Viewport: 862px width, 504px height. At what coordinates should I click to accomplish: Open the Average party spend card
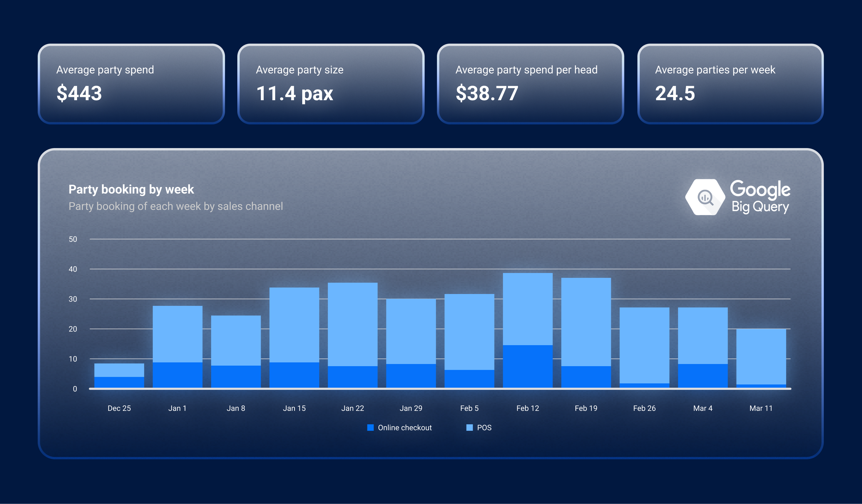point(131,84)
